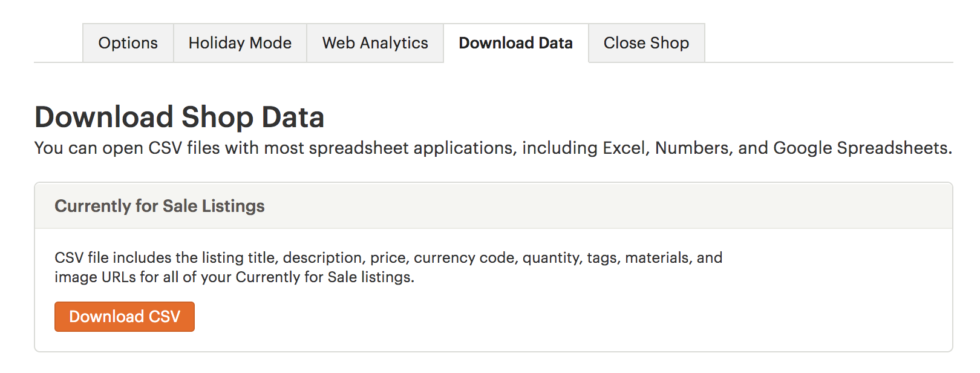Open the Web Analytics tab

click(x=375, y=43)
